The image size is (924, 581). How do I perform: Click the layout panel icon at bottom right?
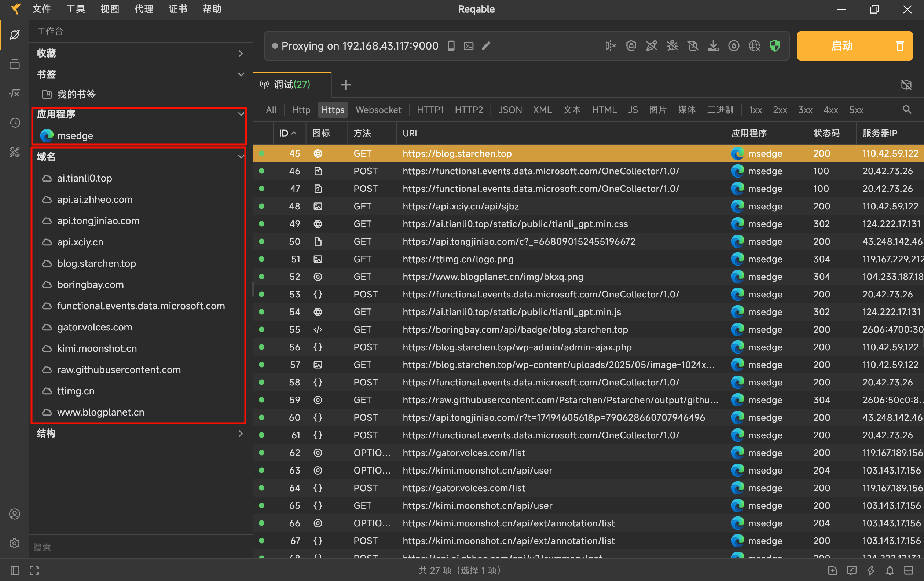[x=909, y=571]
